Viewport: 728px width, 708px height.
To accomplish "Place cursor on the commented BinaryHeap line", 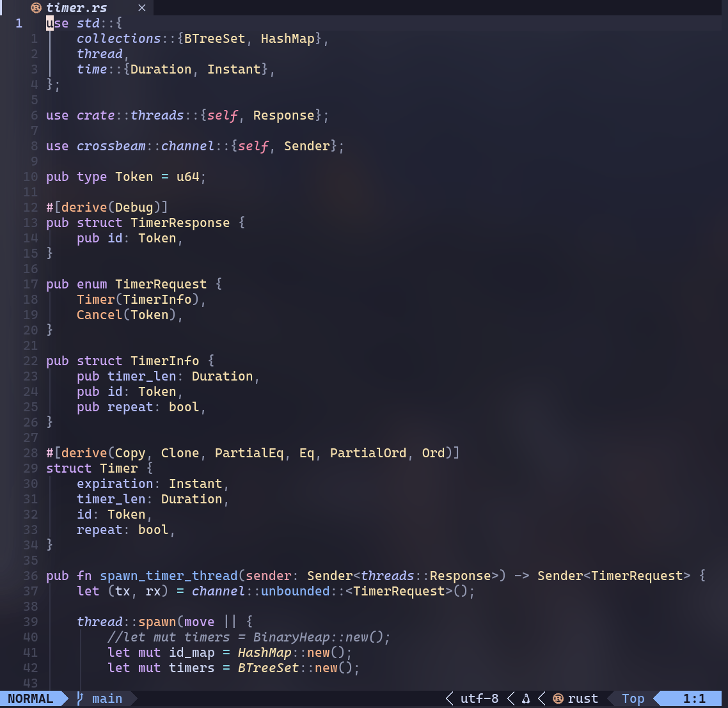I will [249, 637].
